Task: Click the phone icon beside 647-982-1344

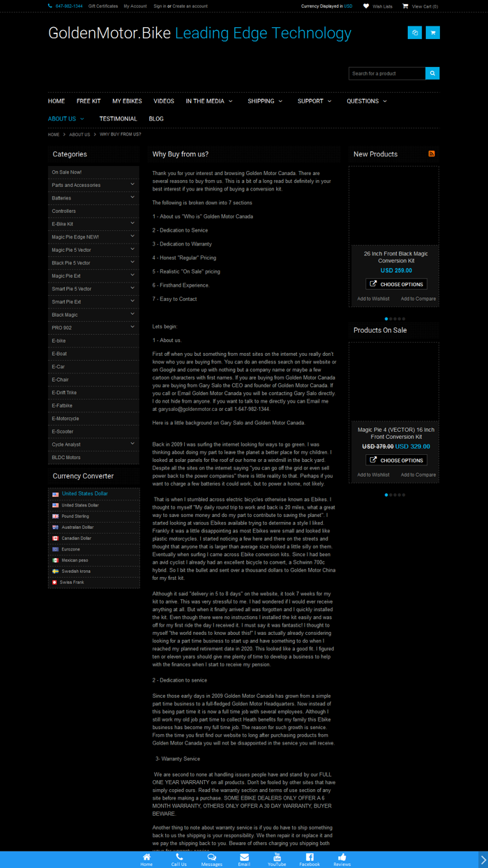Action: (50, 6)
